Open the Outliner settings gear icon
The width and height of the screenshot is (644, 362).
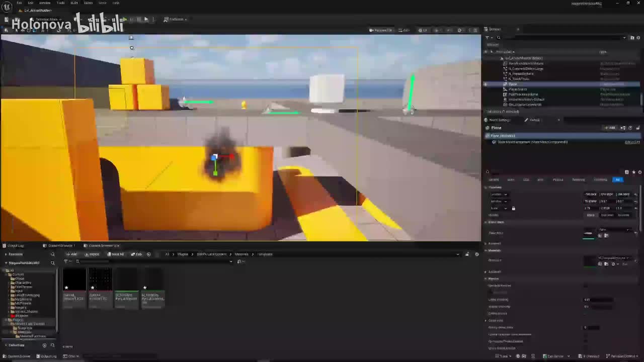(x=638, y=38)
